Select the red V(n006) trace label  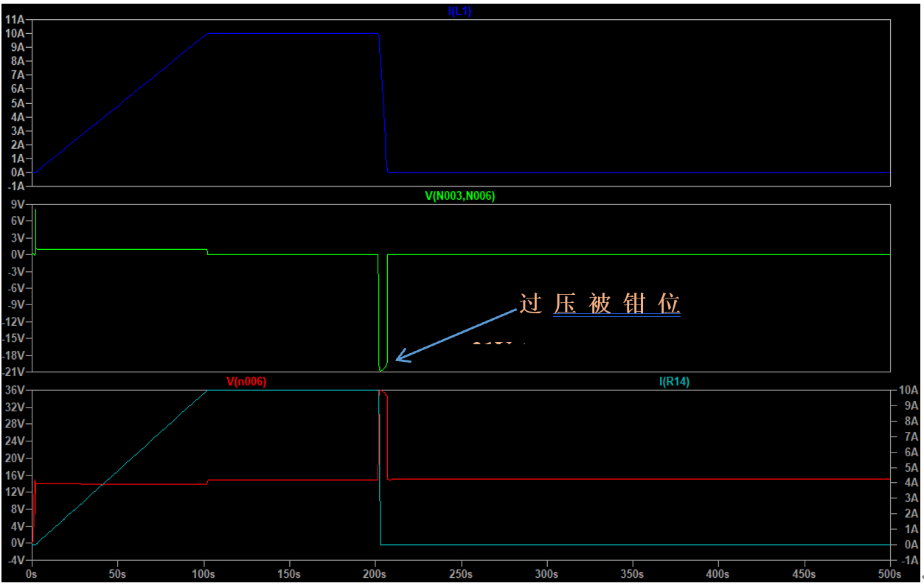(x=246, y=381)
